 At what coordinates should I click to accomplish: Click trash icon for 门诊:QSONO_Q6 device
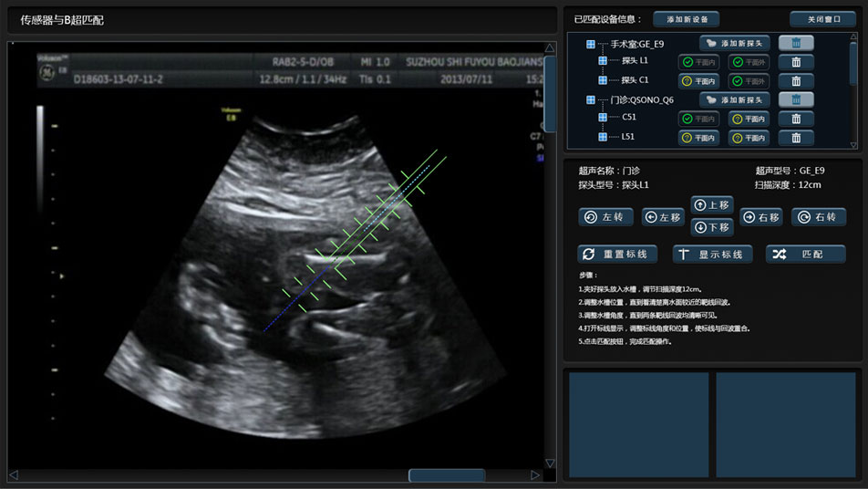pos(796,99)
